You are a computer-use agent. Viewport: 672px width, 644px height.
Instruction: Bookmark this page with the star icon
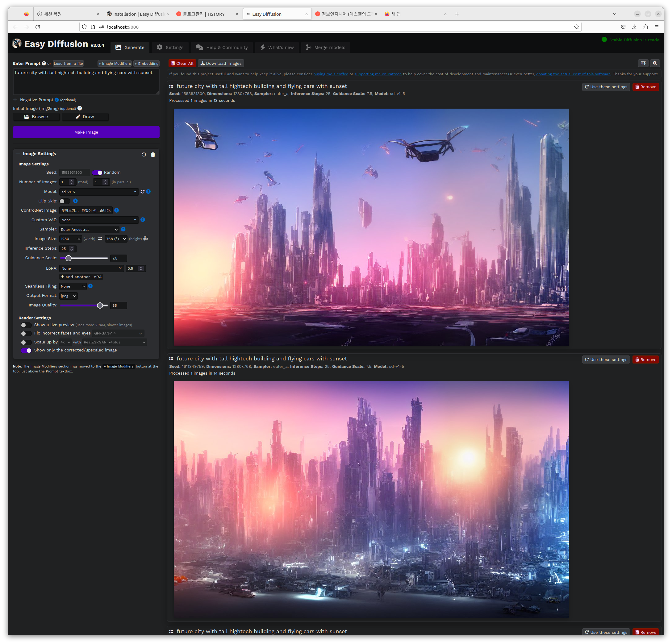click(x=576, y=27)
